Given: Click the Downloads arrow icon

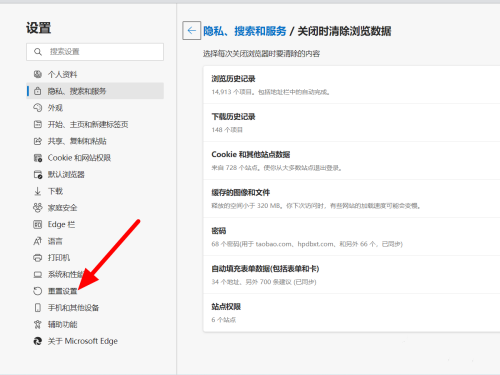Looking at the screenshot, I should point(38,191).
